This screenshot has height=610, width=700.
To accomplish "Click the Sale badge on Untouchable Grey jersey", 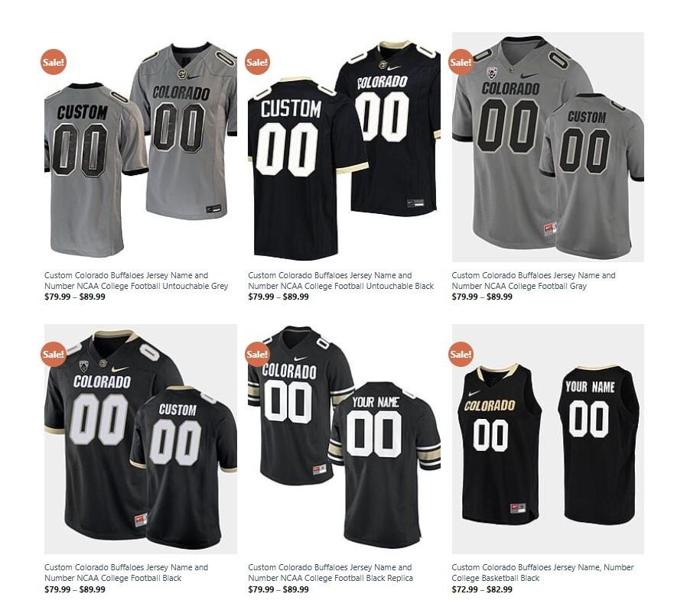I will 54,62.
